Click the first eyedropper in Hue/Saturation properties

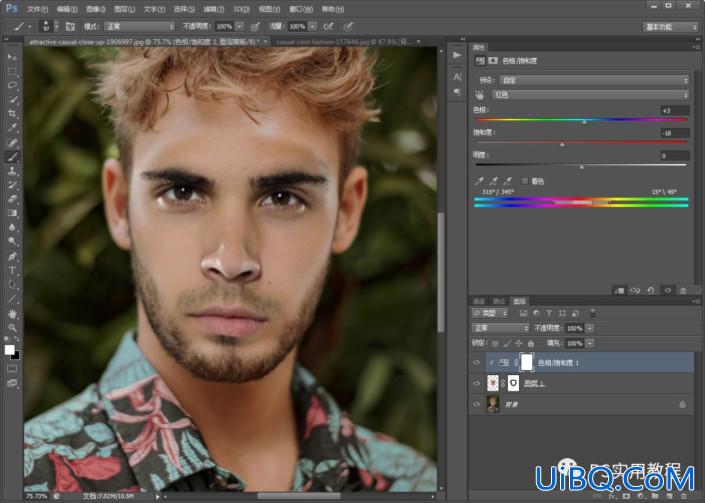(x=479, y=181)
